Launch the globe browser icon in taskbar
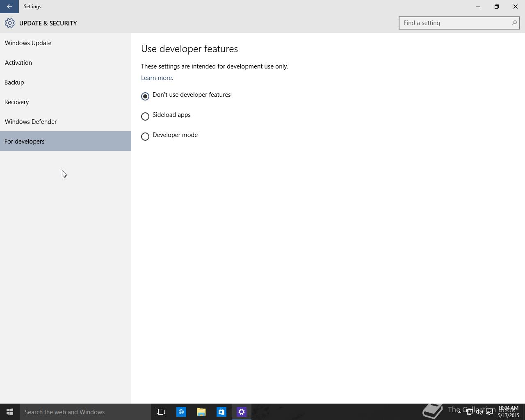Image resolution: width=525 pixels, height=420 pixels. [181, 412]
